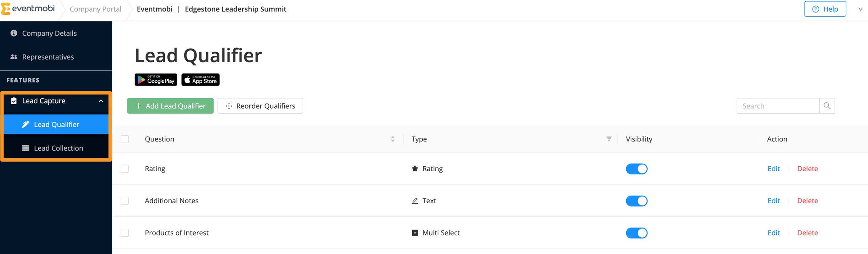868x254 pixels.
Task: Open the account dropdown at top right
Action: pyautogui.click(x=860, y=9)
